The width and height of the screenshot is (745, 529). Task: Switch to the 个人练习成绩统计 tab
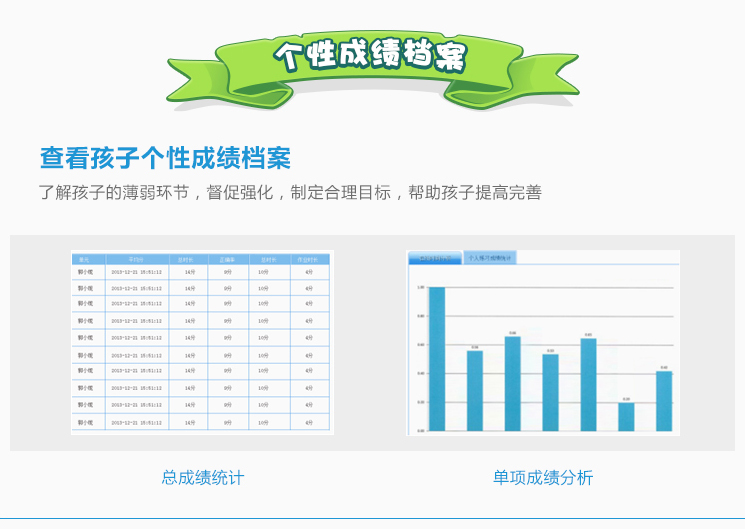point(489,258)
